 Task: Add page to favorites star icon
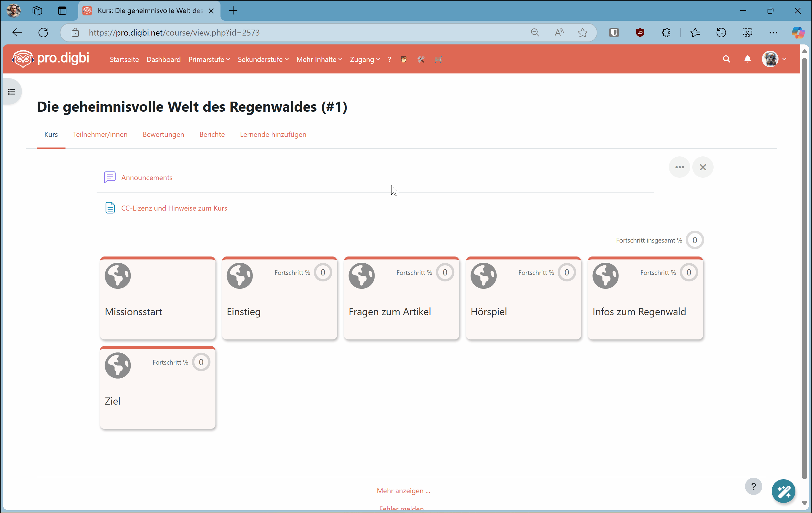pyautogui.click(x=582, y=32)
